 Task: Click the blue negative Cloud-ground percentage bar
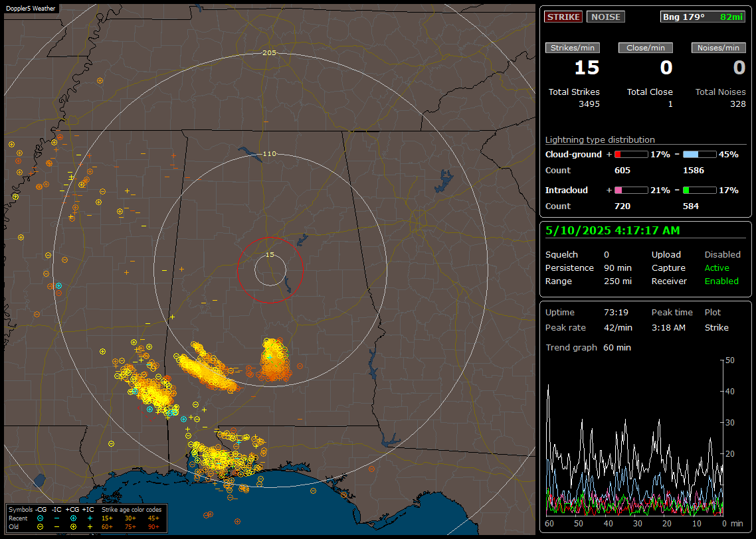(700, 155)
